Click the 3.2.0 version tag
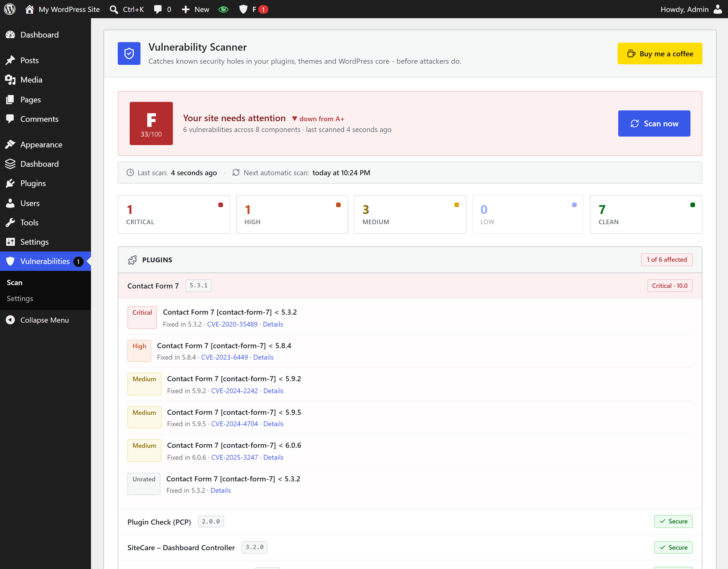 click(254, 547)
